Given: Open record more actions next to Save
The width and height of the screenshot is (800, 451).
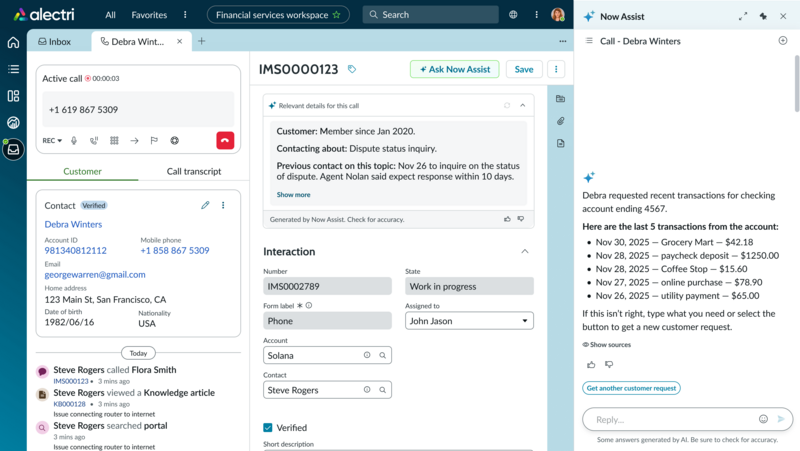Looking at the screenshot, I should (x=556, y=69).
